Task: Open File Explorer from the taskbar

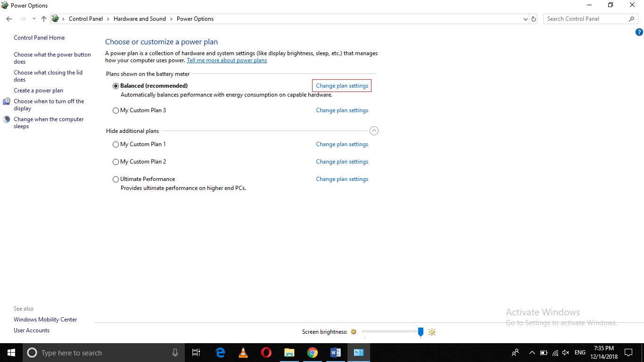Action: [289, 353]
